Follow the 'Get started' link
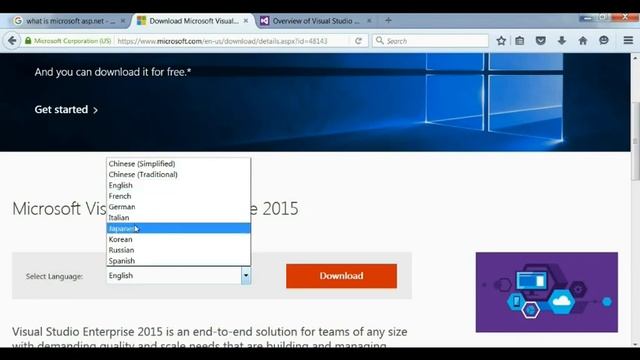The image size is (640, 360). (66, 109)
